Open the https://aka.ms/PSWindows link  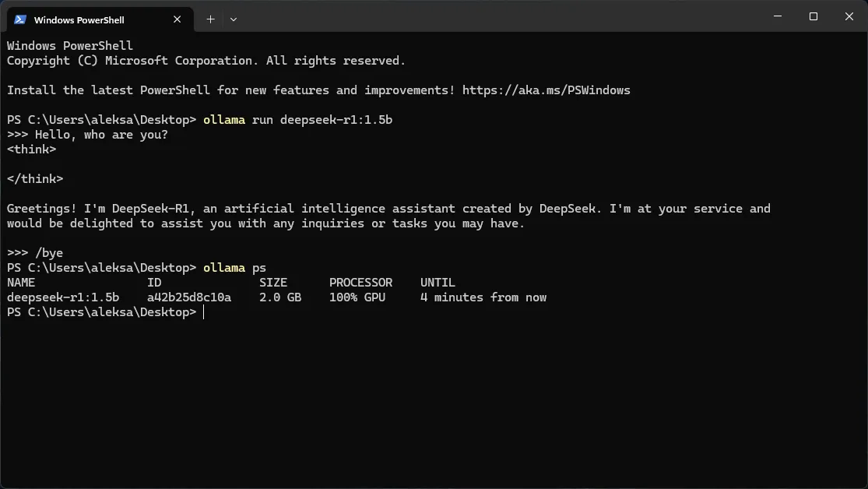pyautogui.click(x=545, y=90)
